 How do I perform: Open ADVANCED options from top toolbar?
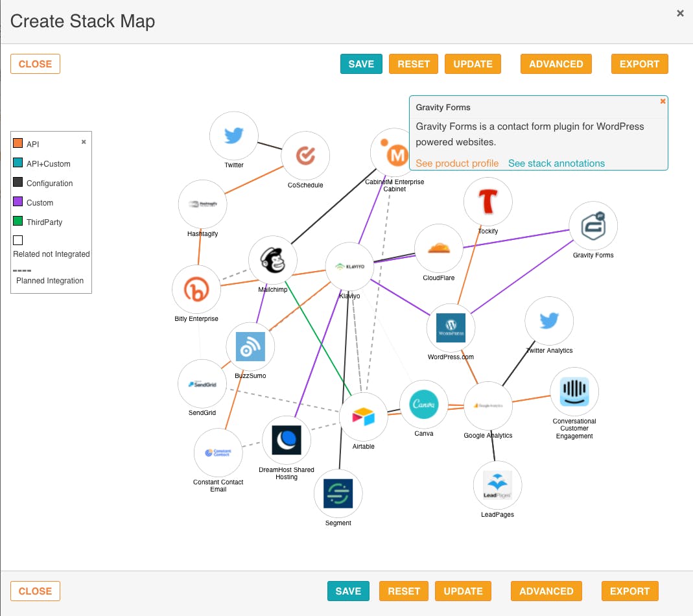point(556,64)
